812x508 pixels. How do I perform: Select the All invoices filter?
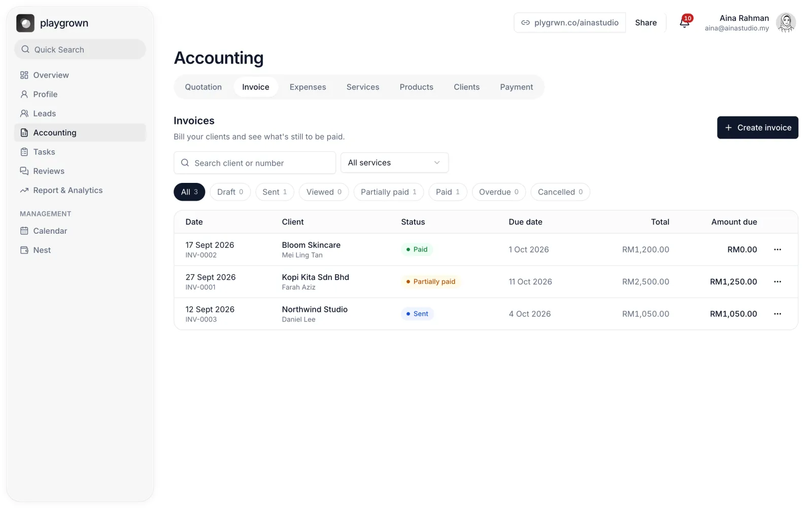point(189,192)
